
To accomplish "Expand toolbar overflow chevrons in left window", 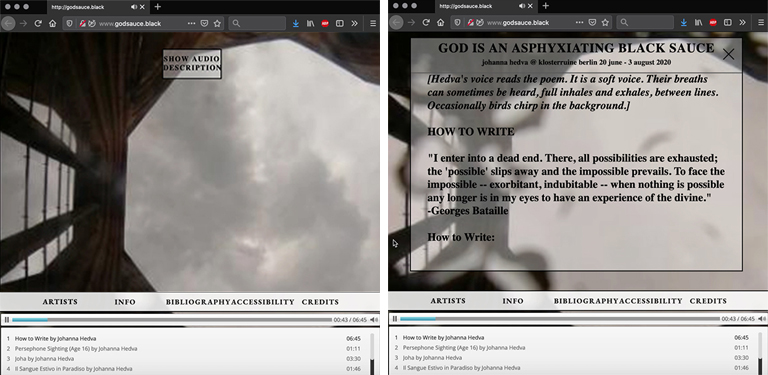I will pyautogui.click(x=354, y=23).
